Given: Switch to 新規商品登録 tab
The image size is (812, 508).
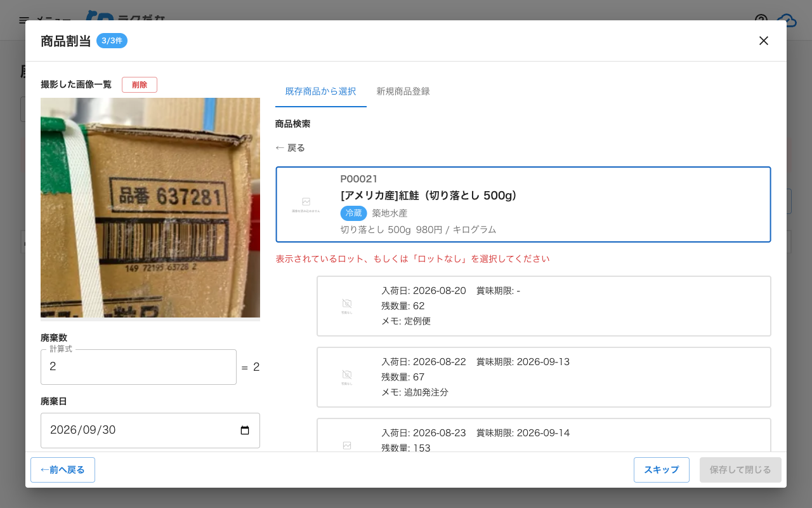Looking at the screenshot, I should click(x=403, y=91).
